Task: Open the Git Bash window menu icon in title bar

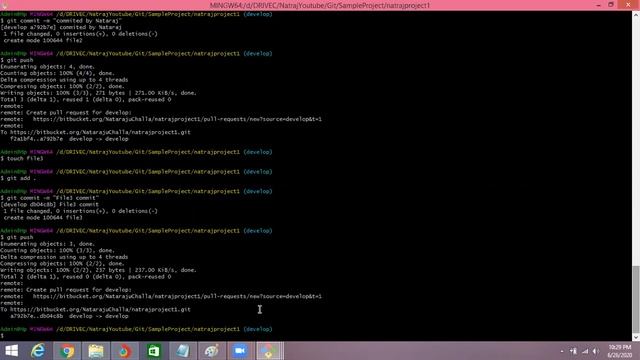Action: click(x=4, y=5)
